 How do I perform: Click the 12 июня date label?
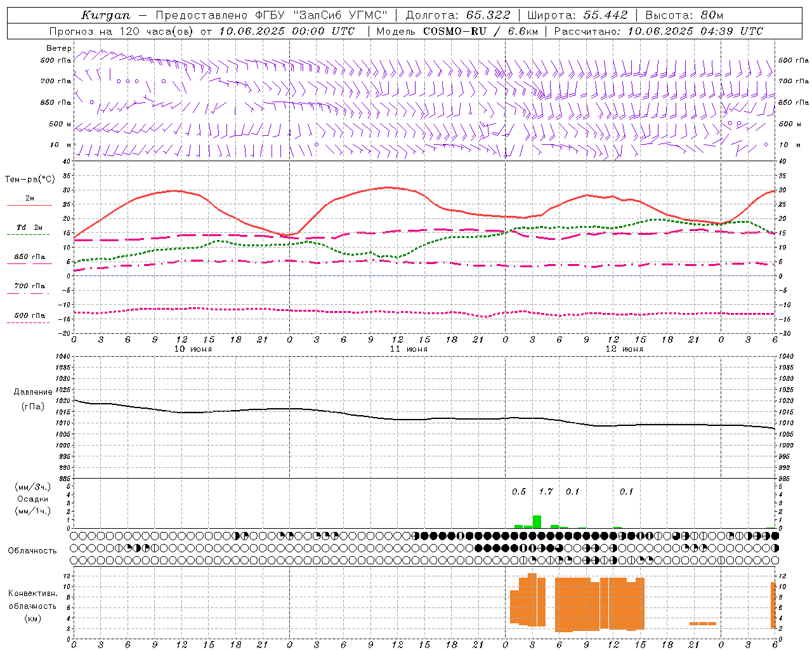point(624,349)
